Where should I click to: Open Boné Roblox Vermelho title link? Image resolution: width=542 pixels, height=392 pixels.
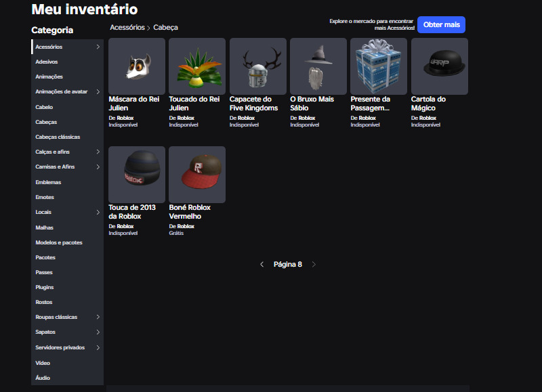190,212
